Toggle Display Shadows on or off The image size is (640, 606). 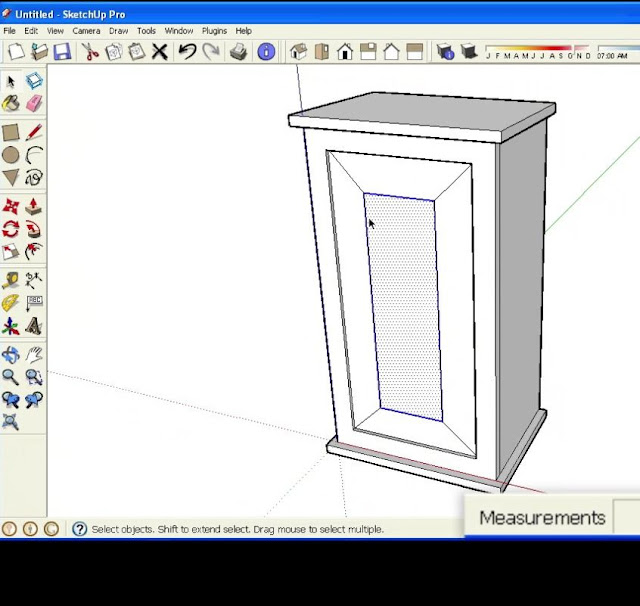click(469, 52)
